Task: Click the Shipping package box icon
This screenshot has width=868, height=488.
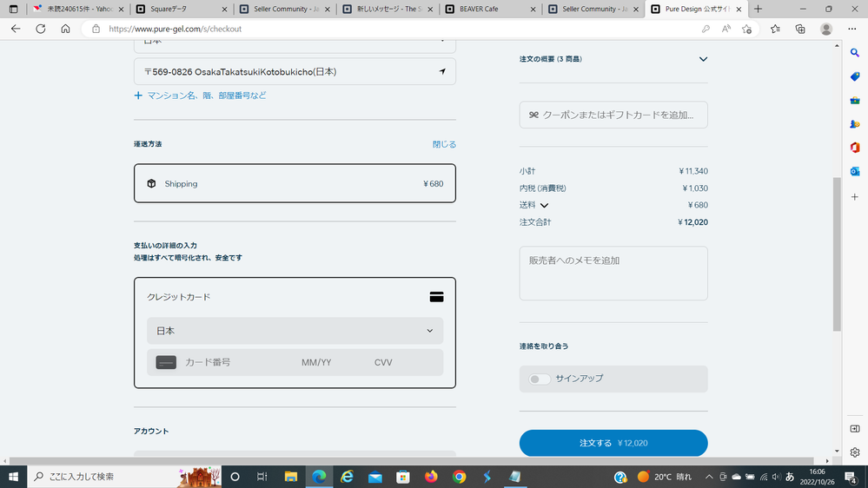Action: tap(151, 183)
